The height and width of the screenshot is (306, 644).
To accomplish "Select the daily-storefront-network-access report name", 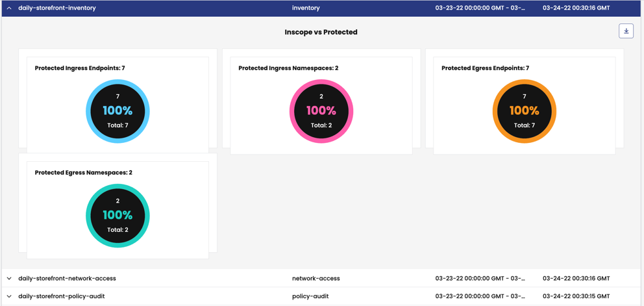I will [67, 279].
